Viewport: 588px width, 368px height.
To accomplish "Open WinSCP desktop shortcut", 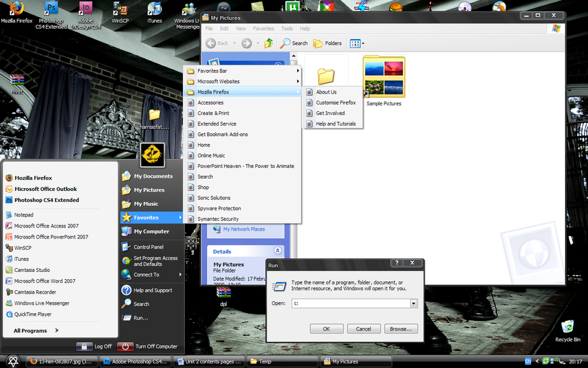I will pyautogui.click(x=120, y=12).
